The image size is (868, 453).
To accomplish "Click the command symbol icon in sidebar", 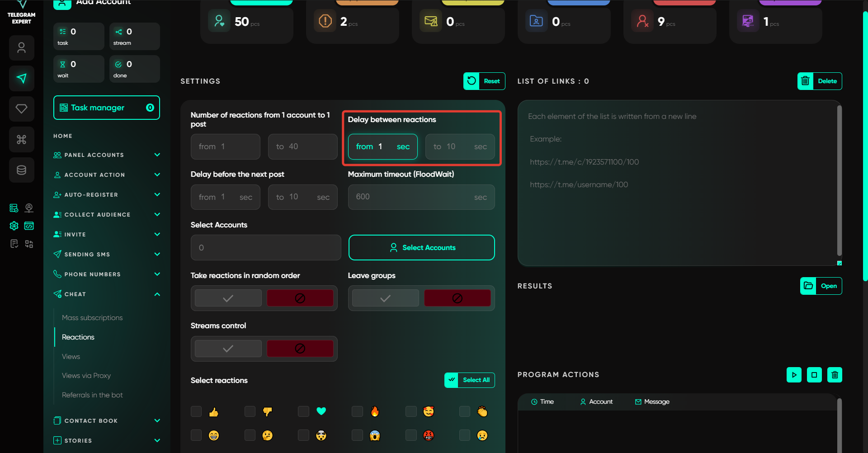I will (21, 140).
